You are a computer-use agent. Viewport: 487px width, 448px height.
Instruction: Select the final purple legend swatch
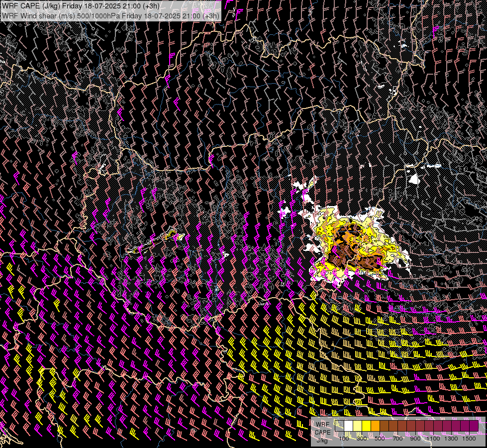(x=474, y=426)
